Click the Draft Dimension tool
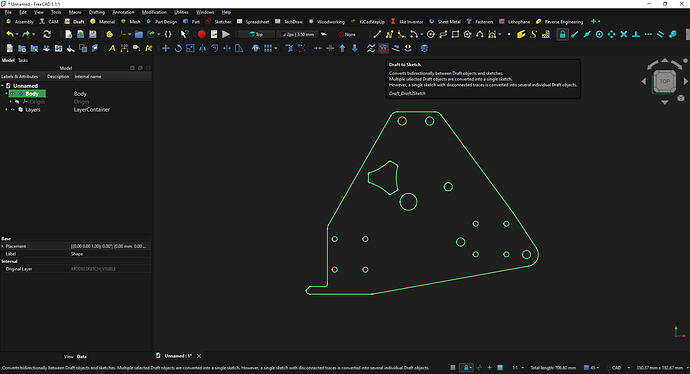 tap(125, 48)
